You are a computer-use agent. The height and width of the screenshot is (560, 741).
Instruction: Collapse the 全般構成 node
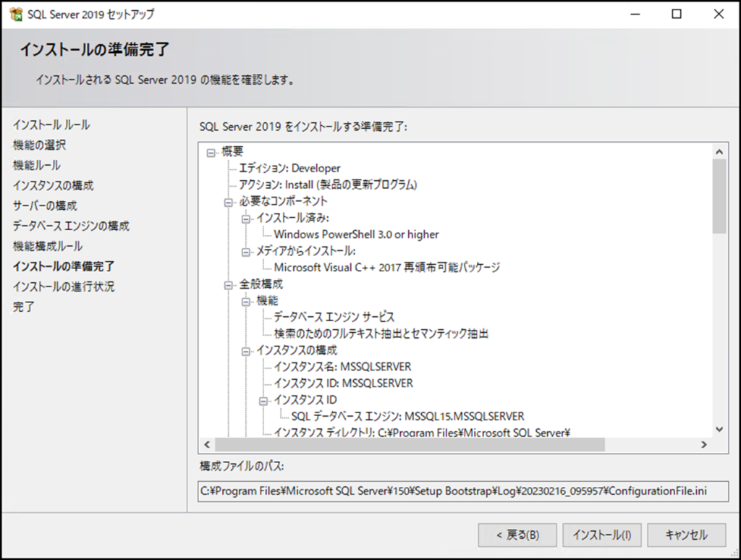228,286
